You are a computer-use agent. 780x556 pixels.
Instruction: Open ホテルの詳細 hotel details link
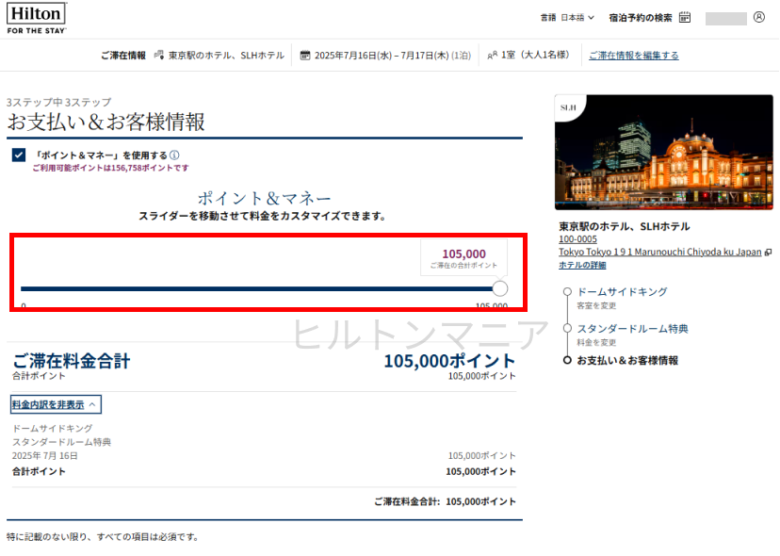[x=582, y=265]
